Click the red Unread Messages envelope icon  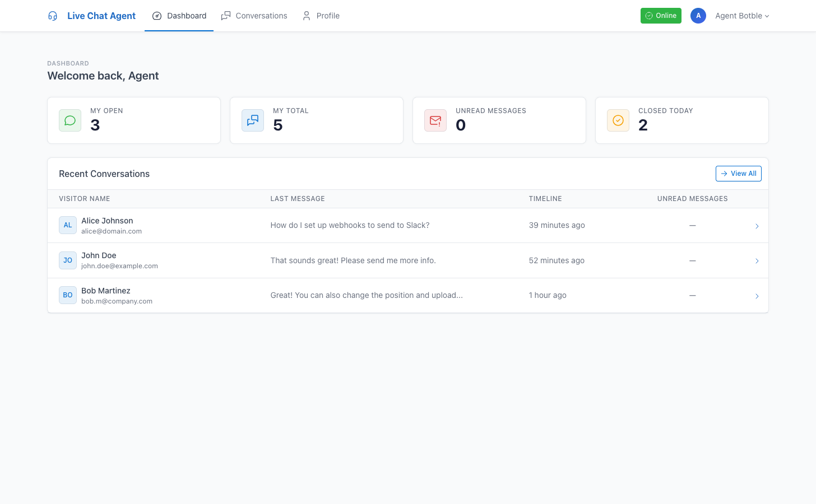tap(435, 120)
